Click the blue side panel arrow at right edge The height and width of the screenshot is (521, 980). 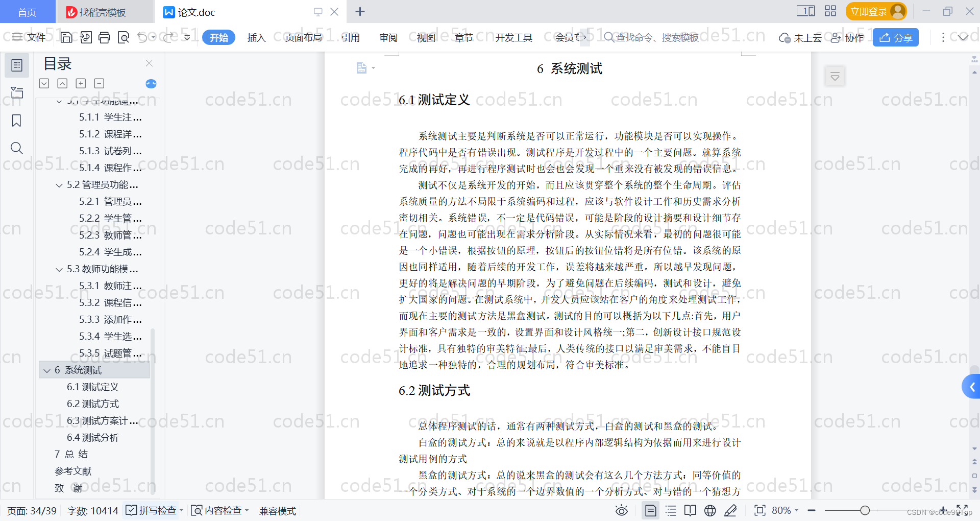coord(972,387)
